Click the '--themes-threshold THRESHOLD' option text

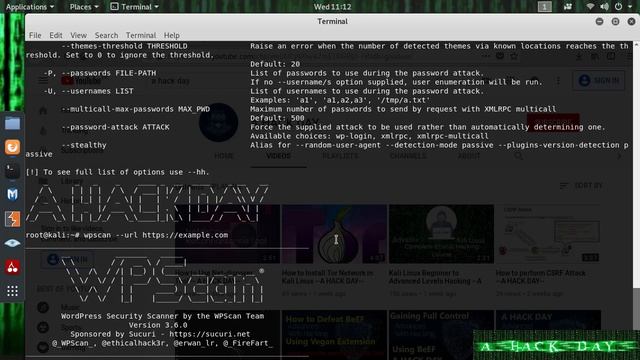click(124, 46)
